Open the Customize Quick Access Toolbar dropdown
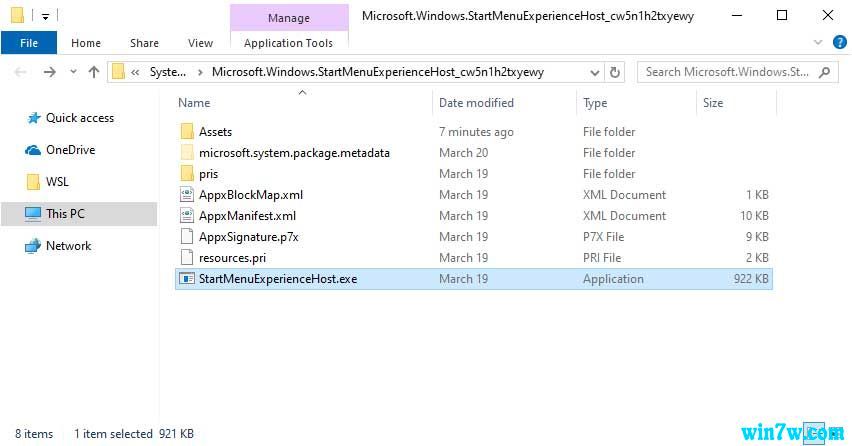852x446 pixels. [46, 17]
